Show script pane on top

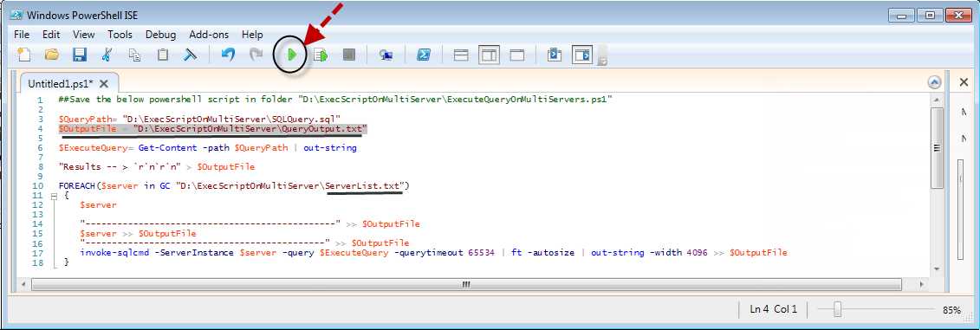[461, 55]
